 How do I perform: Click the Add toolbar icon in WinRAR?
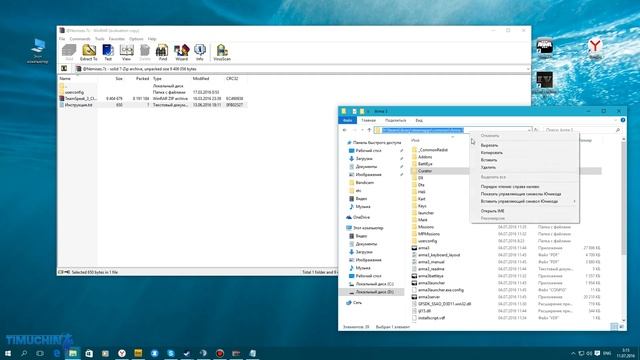point(69,52)
